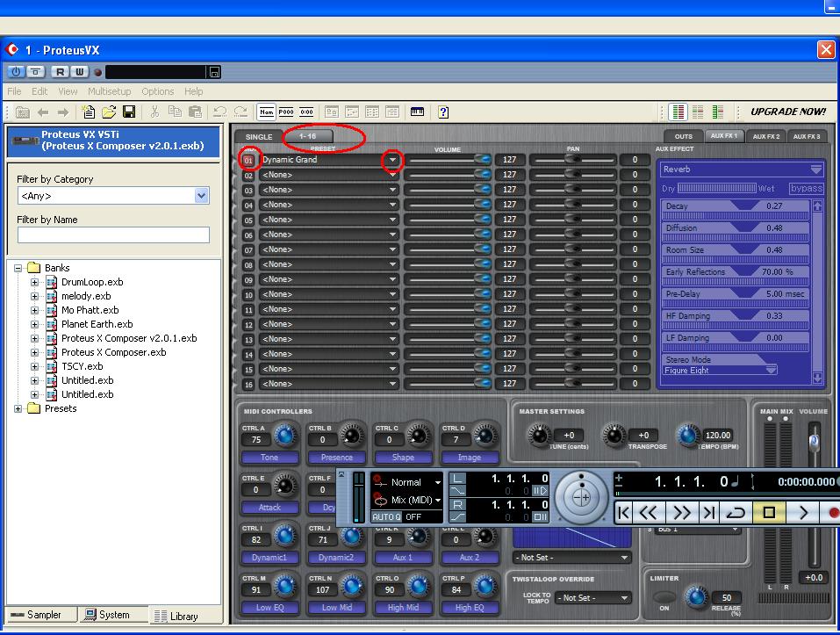Click the redo arrow icon

pyautogui.click(x=241, y=112)
